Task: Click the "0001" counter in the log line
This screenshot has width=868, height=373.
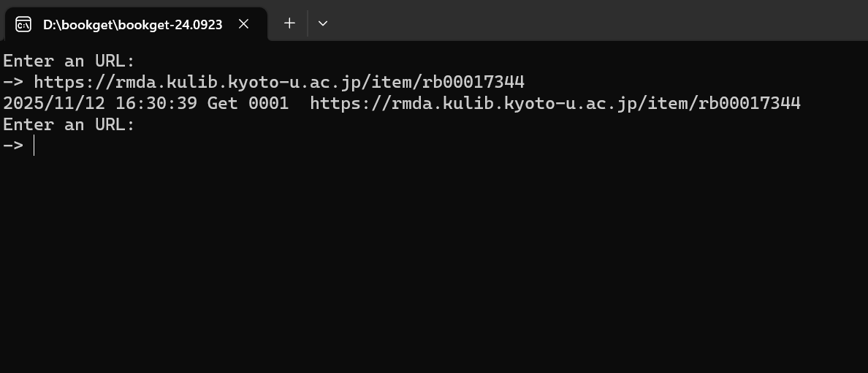Action: [269, 103]
